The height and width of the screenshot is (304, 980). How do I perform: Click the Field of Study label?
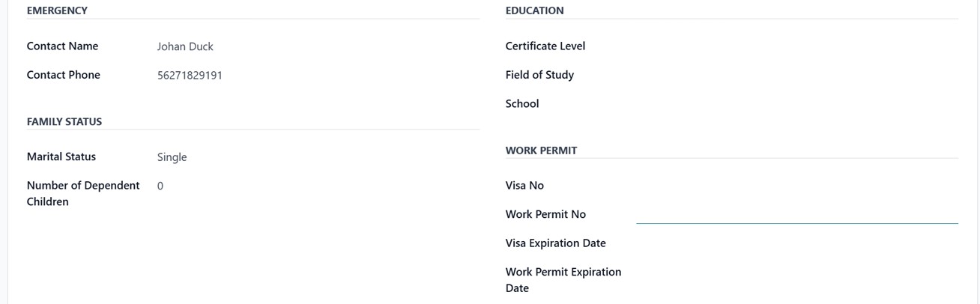(x=539, y=75)
